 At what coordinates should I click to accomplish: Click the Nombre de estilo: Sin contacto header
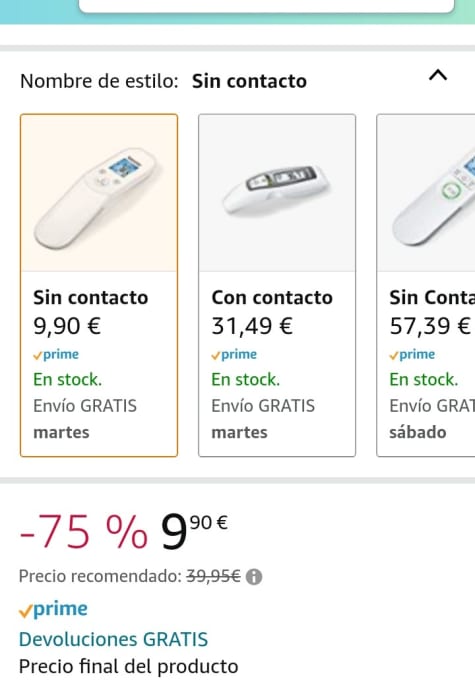point(163,81)
